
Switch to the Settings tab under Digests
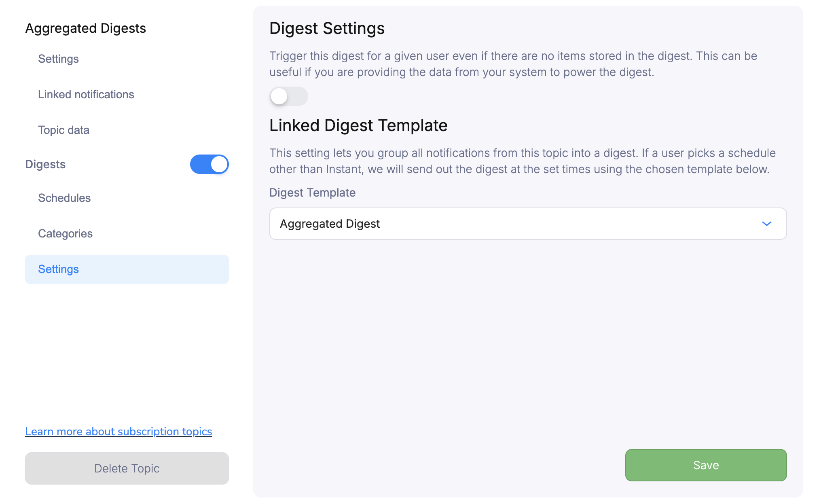click(58, 269)
